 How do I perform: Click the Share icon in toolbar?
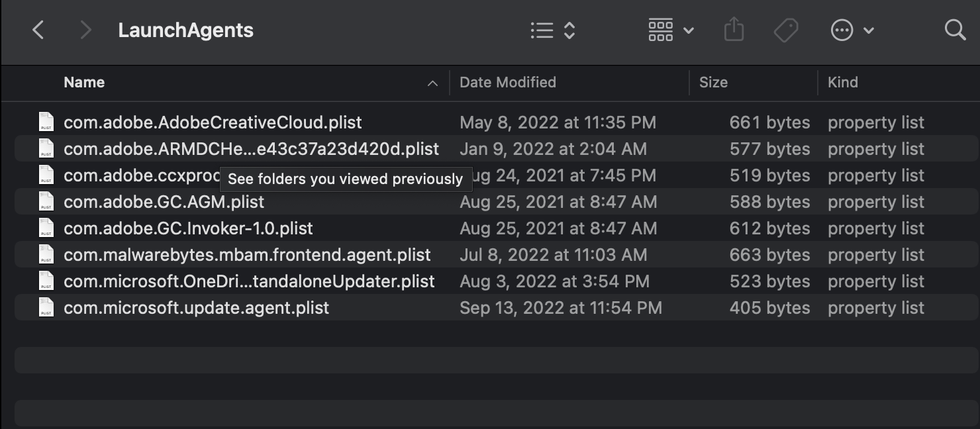[734, 30]
